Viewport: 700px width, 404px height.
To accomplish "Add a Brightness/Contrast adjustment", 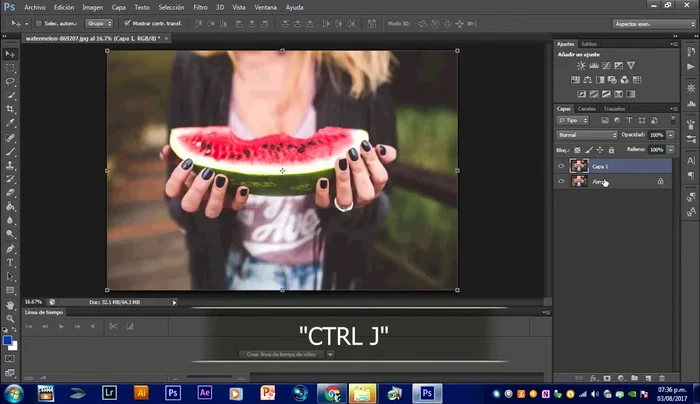I will [579, 65].
